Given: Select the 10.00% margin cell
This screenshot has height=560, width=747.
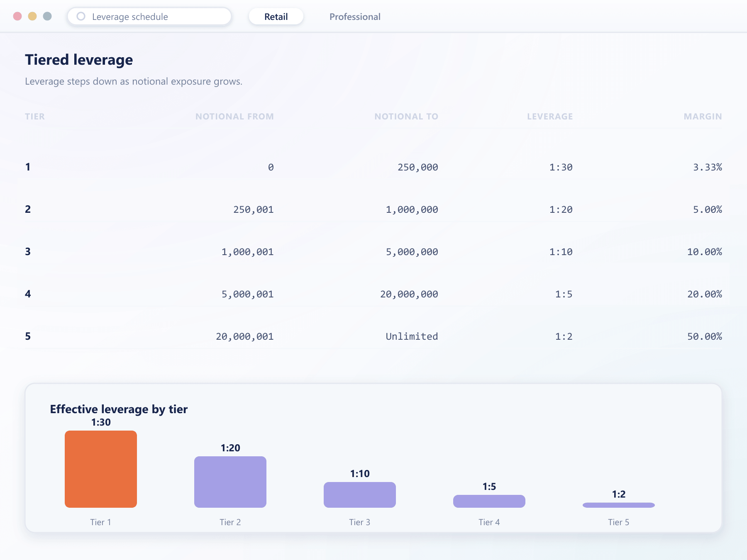Looking at the screenshot, I should click(x=705, y=252).
